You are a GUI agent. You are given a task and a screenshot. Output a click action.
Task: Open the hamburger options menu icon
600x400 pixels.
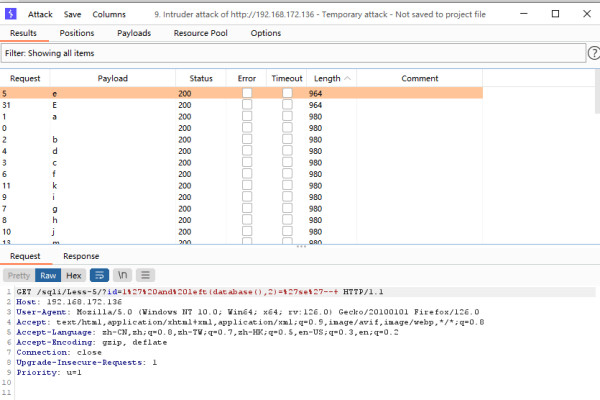(145, 275)
